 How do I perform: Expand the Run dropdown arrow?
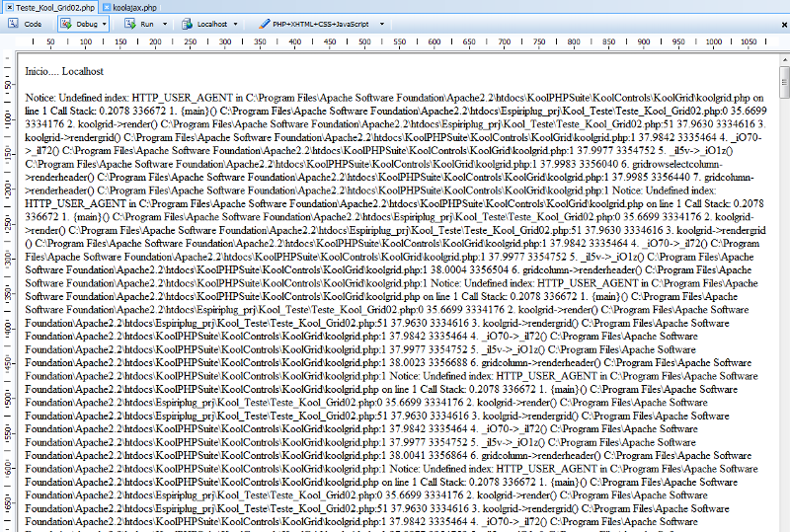pyautogui.click(x=165, y=24)
